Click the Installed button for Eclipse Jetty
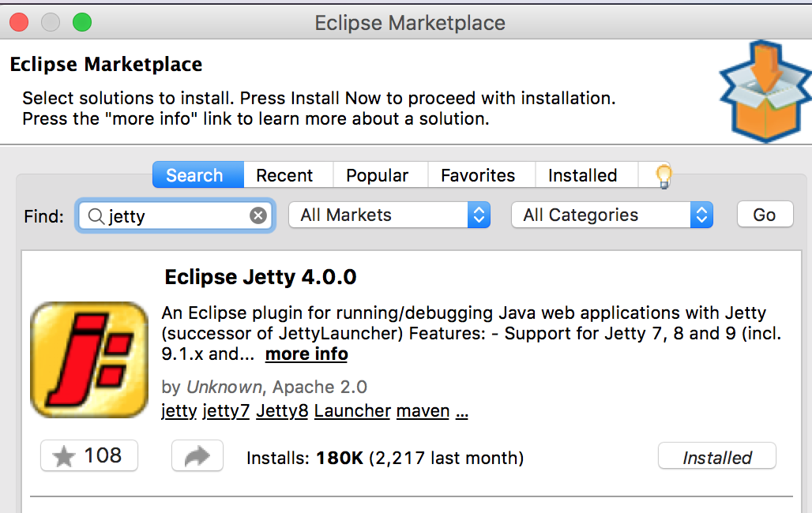 (x=716, y=457)
